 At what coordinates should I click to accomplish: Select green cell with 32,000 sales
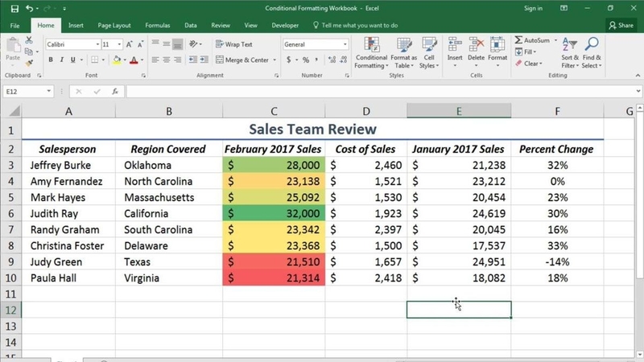pos(274,213)
